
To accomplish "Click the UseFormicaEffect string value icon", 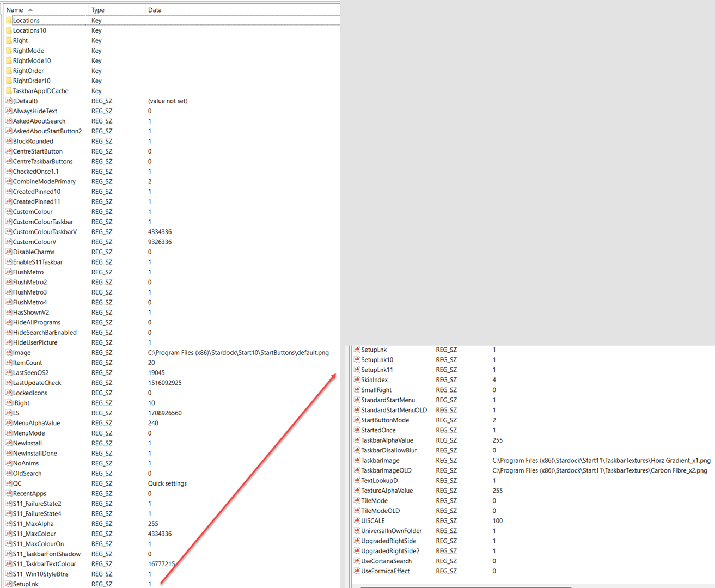I will coord(357,572).
